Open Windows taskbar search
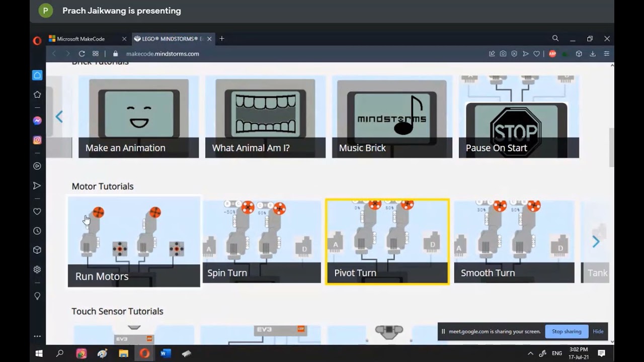The image size is (644, 362). pyautogui.click(x=60, y=353)
